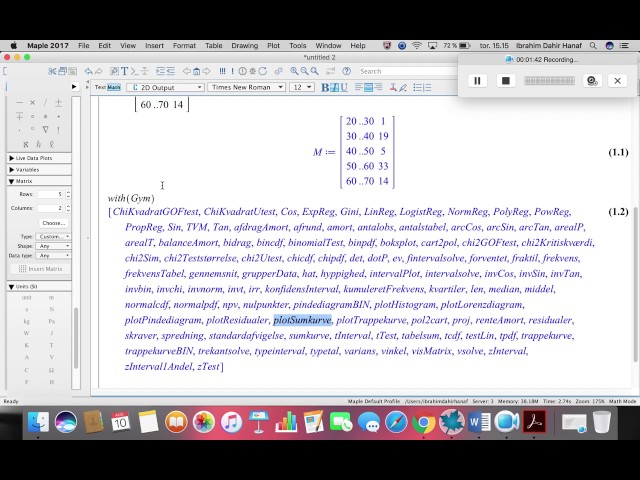Open the Plot menu
The height and width of the screenshot is (480, 640).
[x=273, y=46]
